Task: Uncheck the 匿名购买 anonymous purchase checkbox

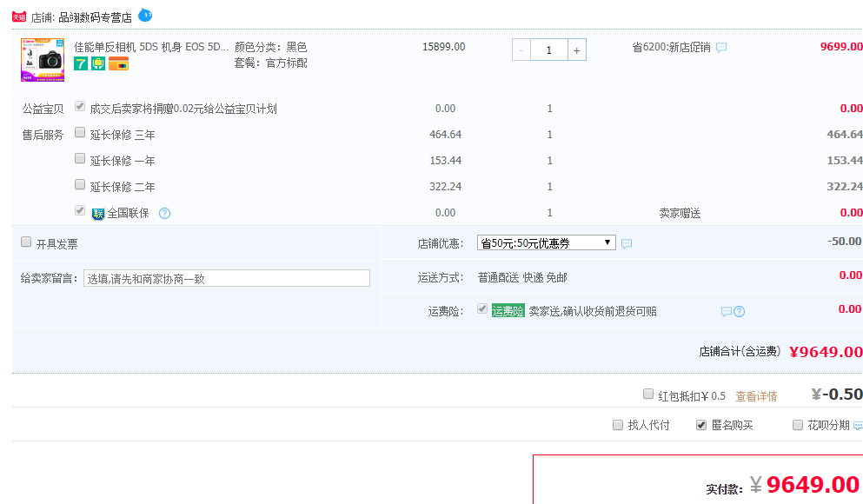Action: click(x=701, y=425)
